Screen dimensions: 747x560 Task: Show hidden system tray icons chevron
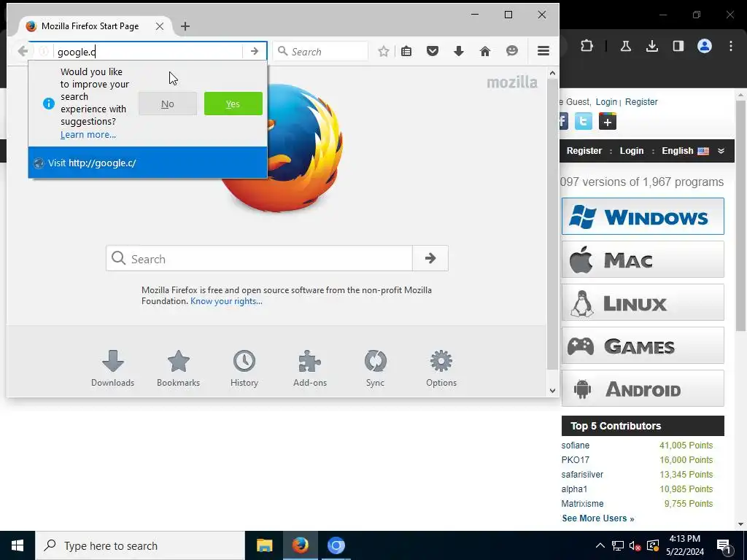(600, 545)
